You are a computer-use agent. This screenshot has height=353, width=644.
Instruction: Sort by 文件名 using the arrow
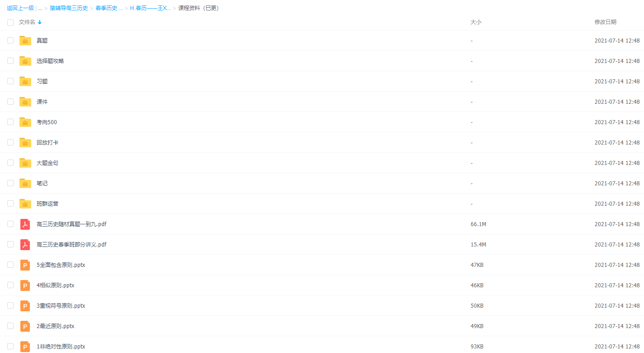click(x=40, y=22)
